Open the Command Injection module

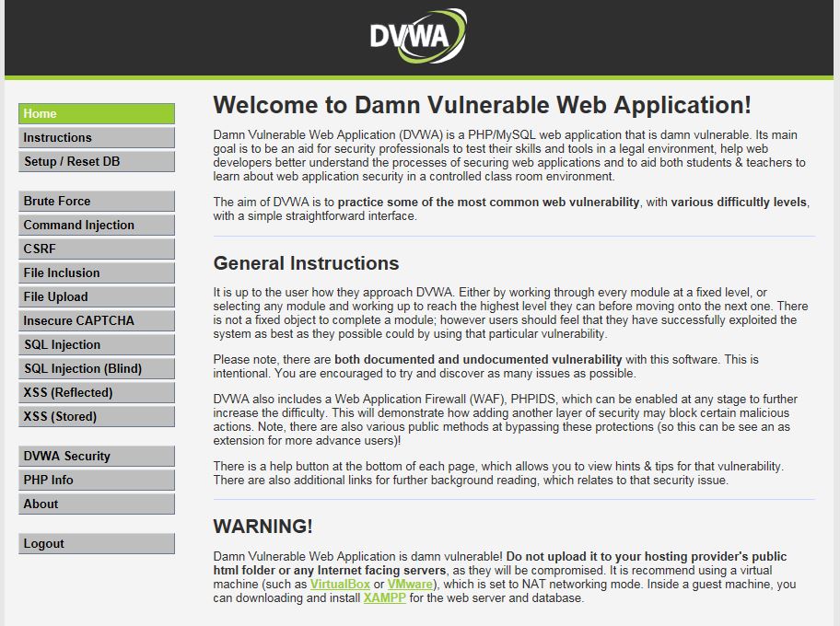pyautogui.click(x=97, y=225)
